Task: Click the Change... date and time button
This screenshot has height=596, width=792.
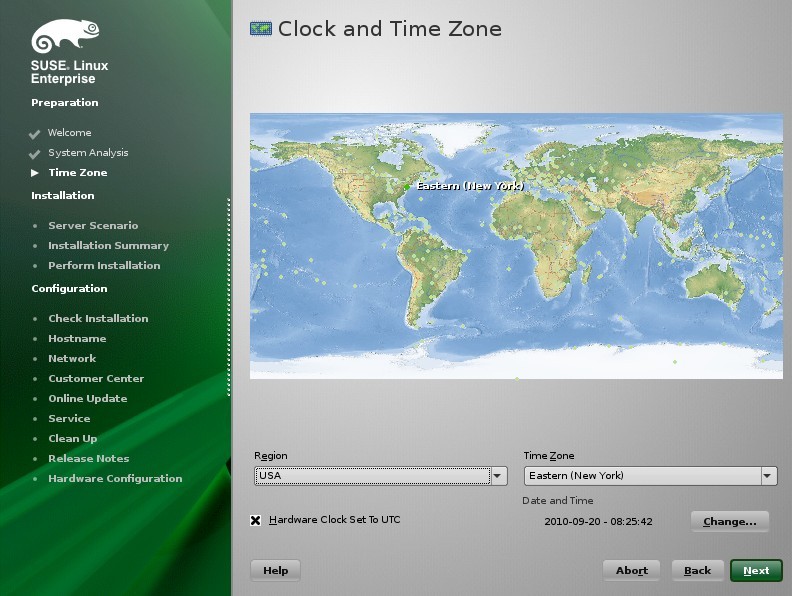Action: (x=729, y=521)
